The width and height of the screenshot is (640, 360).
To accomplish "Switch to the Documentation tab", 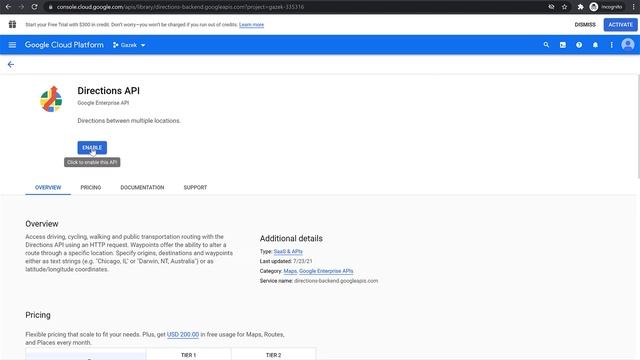I will [142, 187].
